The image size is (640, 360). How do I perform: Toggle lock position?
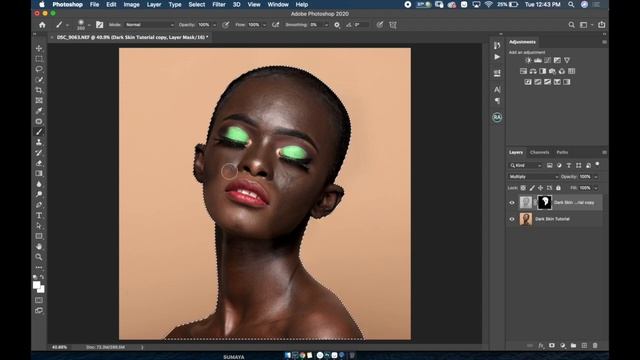point(540,188)
